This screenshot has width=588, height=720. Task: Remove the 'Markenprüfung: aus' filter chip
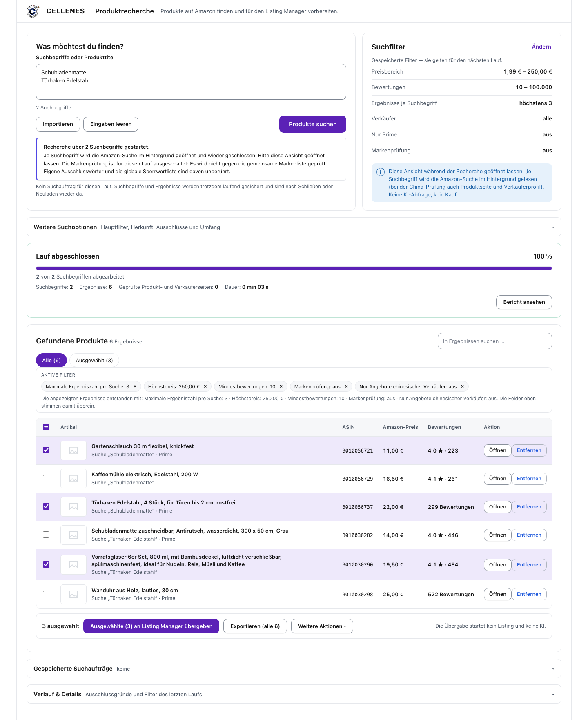click(x=346, y=386)
